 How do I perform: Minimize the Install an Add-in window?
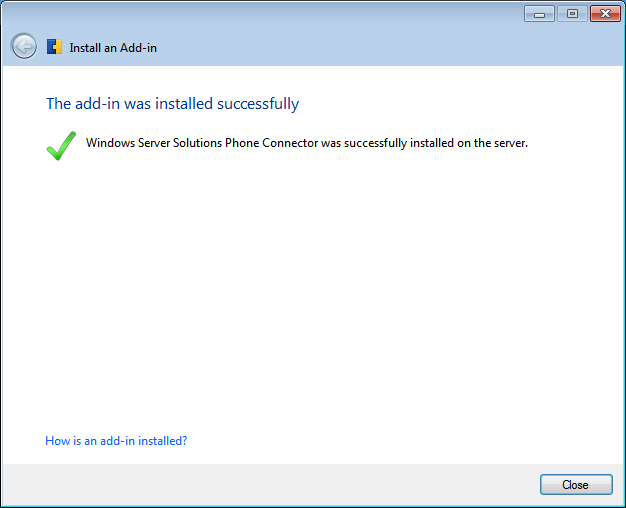(540, 14)
